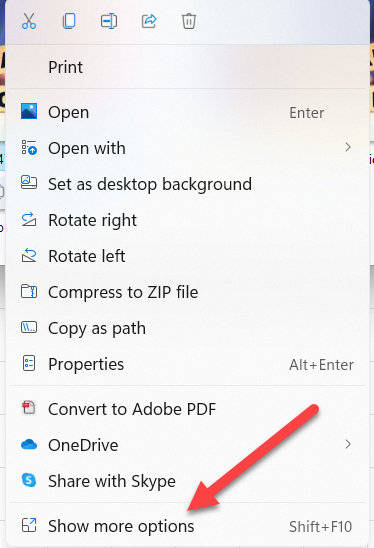374x548 pixels.
Task: Click the Cut scissors icon
Action: (29, 21)
